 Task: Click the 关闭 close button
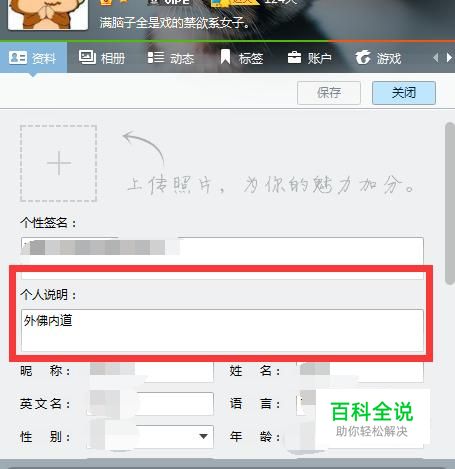click(404, 93)
